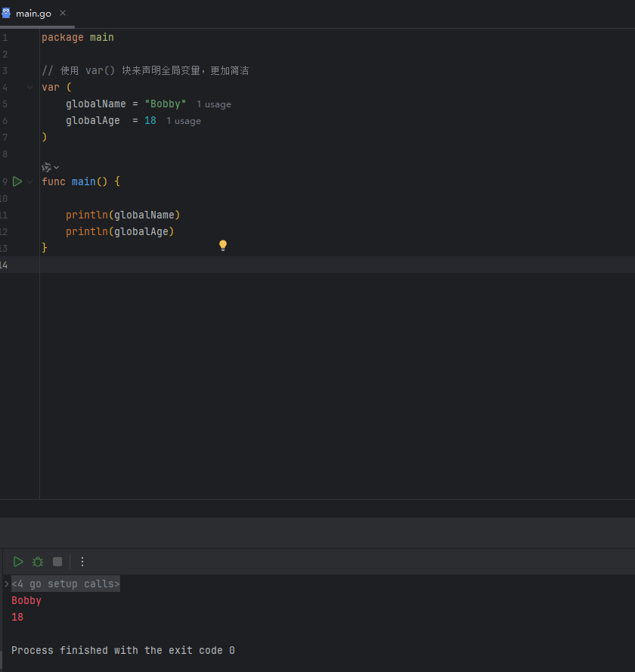Click the folded '<4 go setup calls>' text
Viewport: 635px width, 672px height.
[x=66, y=584]
